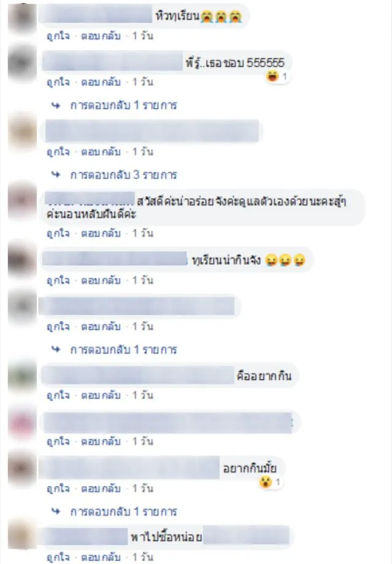
Task: Expand replies under the อยากกินมั้ย comment
Action: [x=123, y=511]
